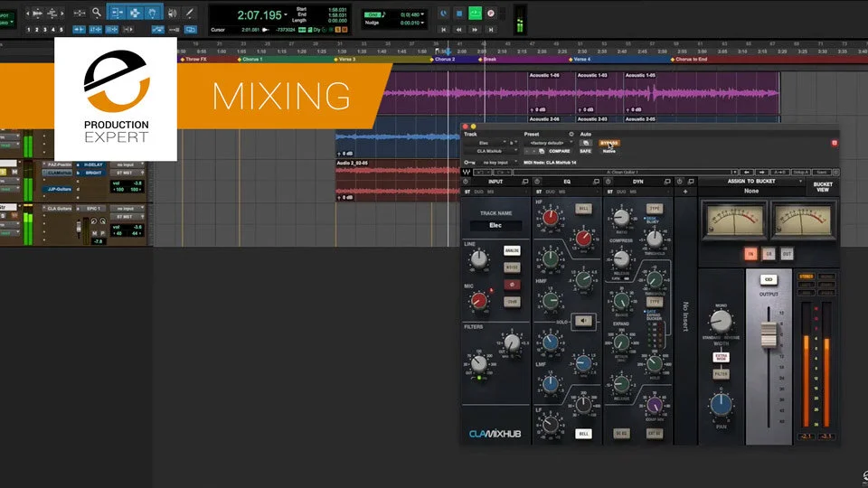Image resolution: width=868 pixels, height=488 pixels.
Task: Select the Pencil tool
Action: [189, 12]
